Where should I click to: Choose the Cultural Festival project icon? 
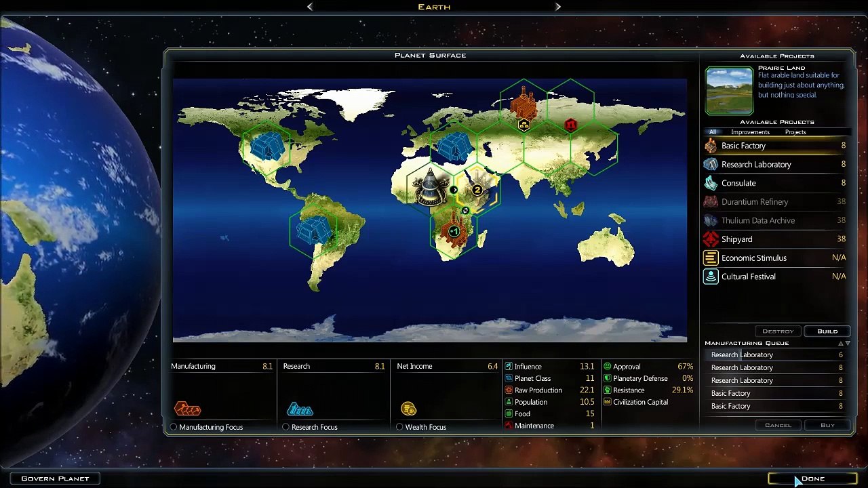point(711,277)
